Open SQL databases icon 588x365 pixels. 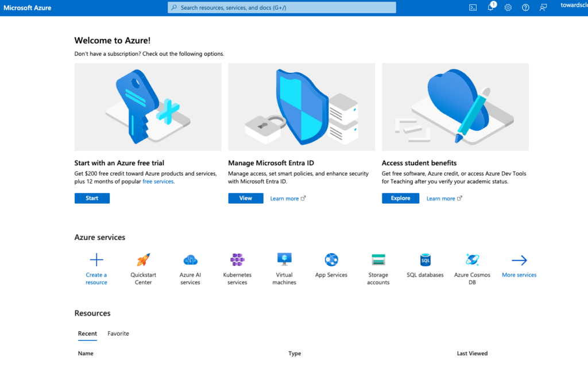pos(425,259)
